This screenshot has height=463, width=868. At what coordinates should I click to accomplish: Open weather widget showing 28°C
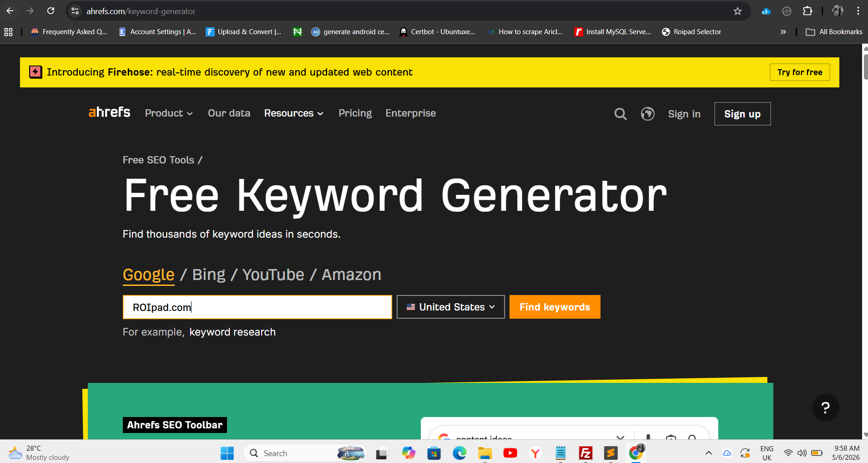click(x=39, y=453)
